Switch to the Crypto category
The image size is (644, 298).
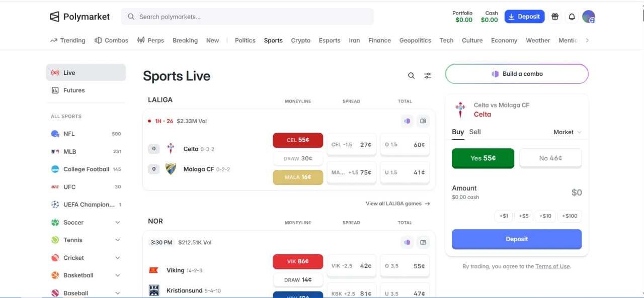tap(301, 40)
